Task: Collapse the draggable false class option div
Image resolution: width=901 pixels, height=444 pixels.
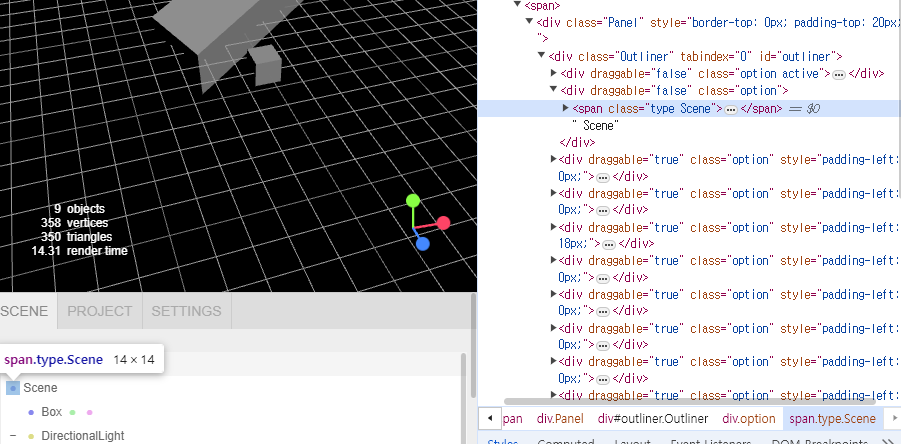Action: pyautogui.click(x=553, y=90)
